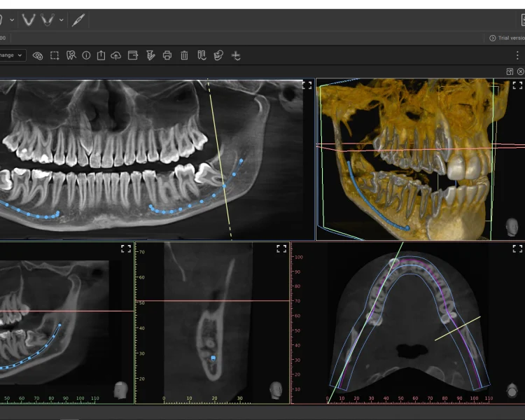Image resolution: width=525 pixels, height=420 pixels.
Task: Open the dropdown arrow beside jaw icons
Action: (x=62, y=20)
